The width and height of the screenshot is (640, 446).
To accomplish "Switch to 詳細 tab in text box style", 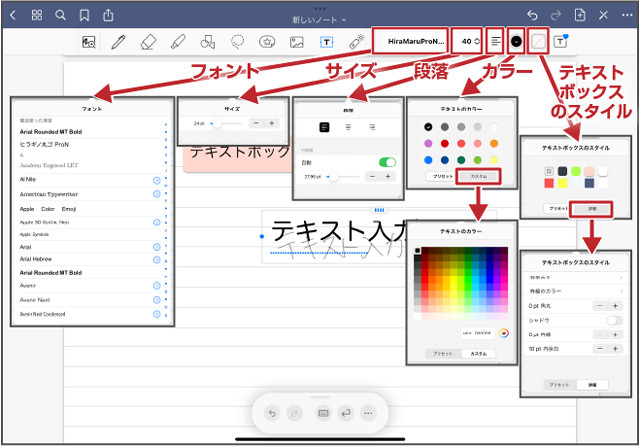I will [589, 209].
